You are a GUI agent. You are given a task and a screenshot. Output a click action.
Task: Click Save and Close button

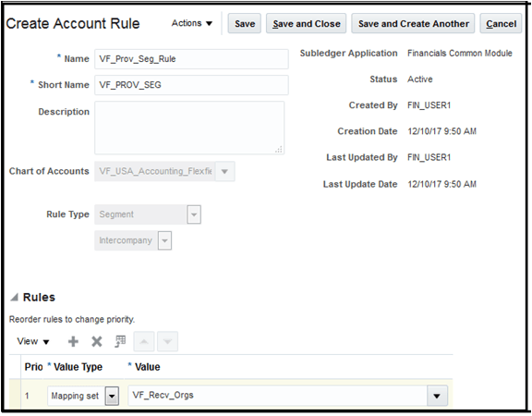pos(306,23)
